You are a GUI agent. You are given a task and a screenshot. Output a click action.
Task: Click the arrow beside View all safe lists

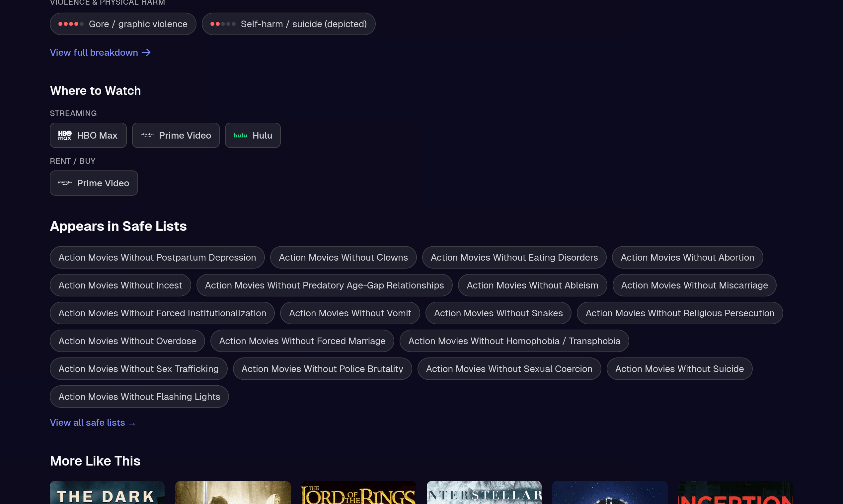132,423
